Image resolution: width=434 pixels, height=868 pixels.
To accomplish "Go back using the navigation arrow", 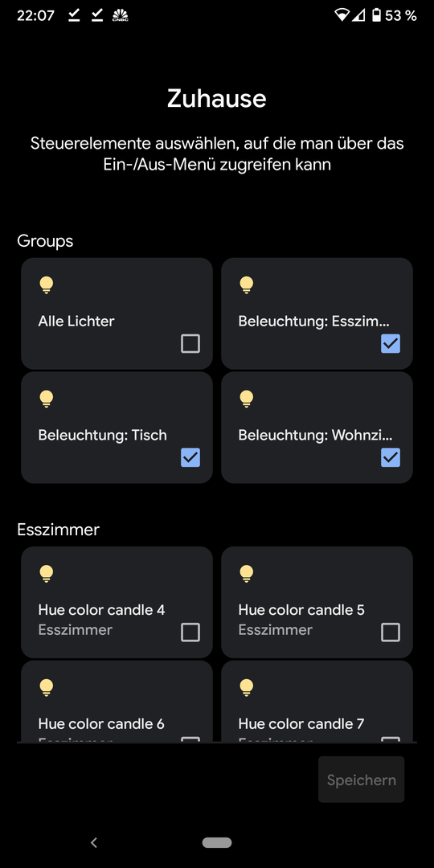I will coord(94,842).
